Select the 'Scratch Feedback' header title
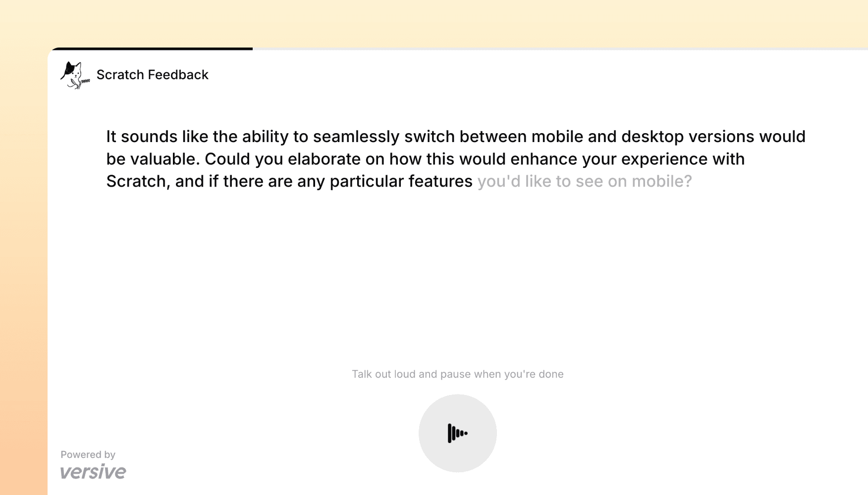This screenshot has height=495, width=868. click(153, 74)
